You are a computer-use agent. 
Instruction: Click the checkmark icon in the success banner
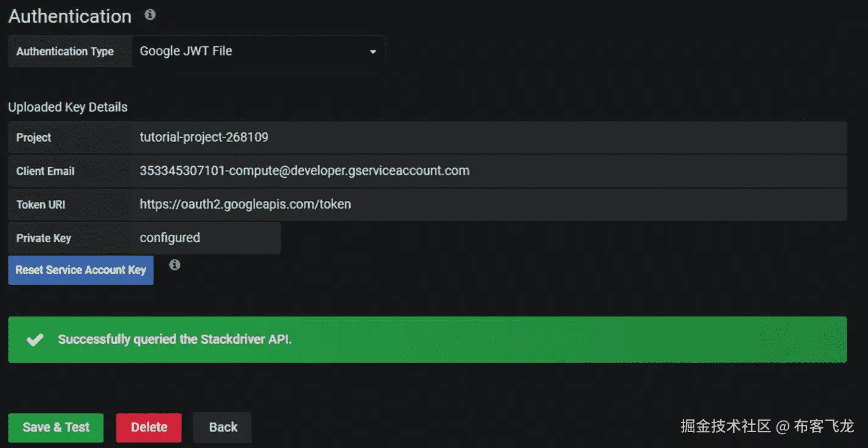click(x=35, y=340)
